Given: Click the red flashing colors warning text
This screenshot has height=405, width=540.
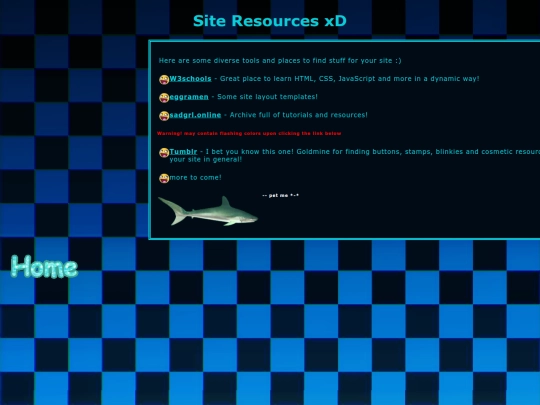Looking at the screenshot, I should 249,133.
